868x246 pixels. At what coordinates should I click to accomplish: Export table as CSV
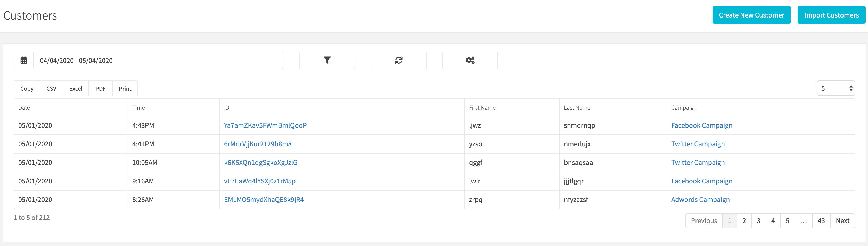click(51, 89)
